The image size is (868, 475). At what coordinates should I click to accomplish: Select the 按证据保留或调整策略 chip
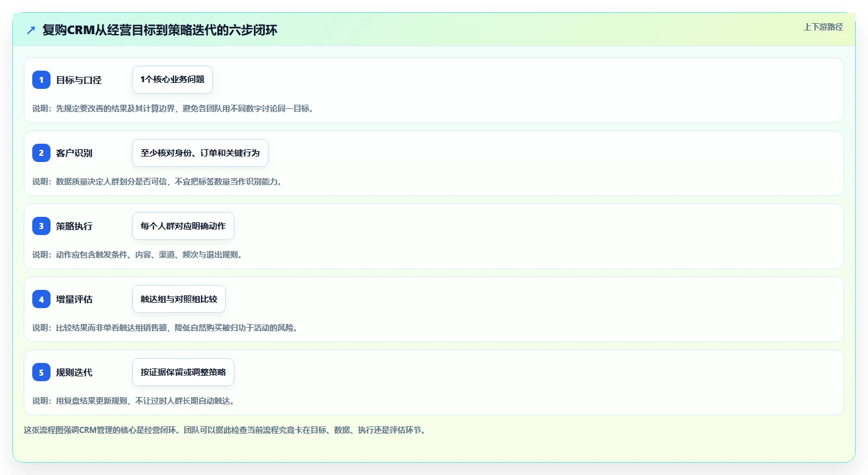[x=183, y=372]
